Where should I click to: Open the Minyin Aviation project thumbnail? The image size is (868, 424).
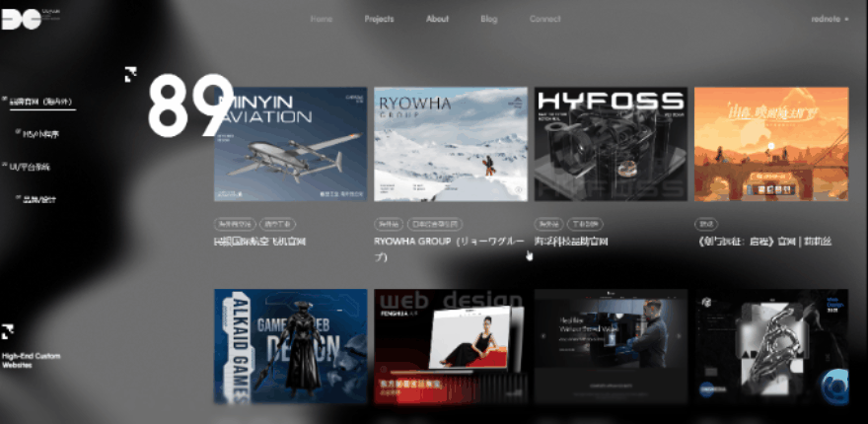click(290, 144)
